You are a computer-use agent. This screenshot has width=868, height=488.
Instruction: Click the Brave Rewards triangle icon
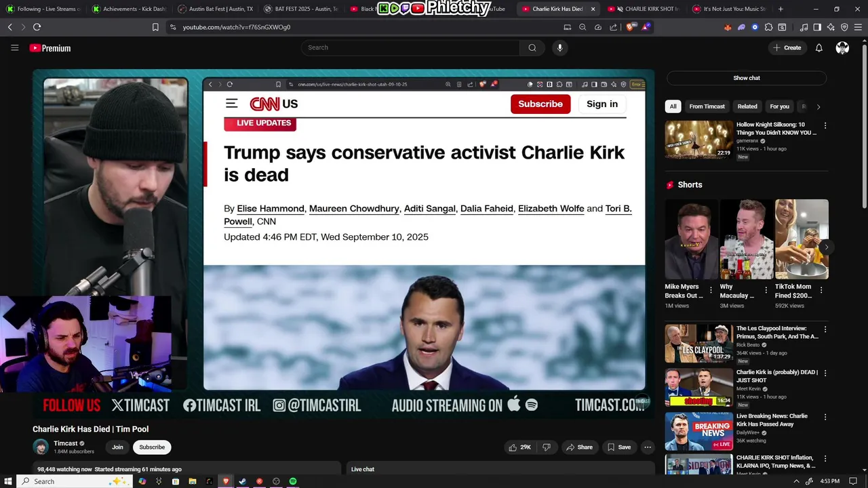point(645,27)
